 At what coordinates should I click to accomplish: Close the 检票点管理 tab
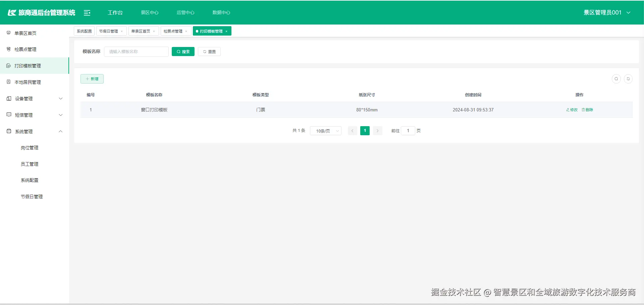pos(186,31)
